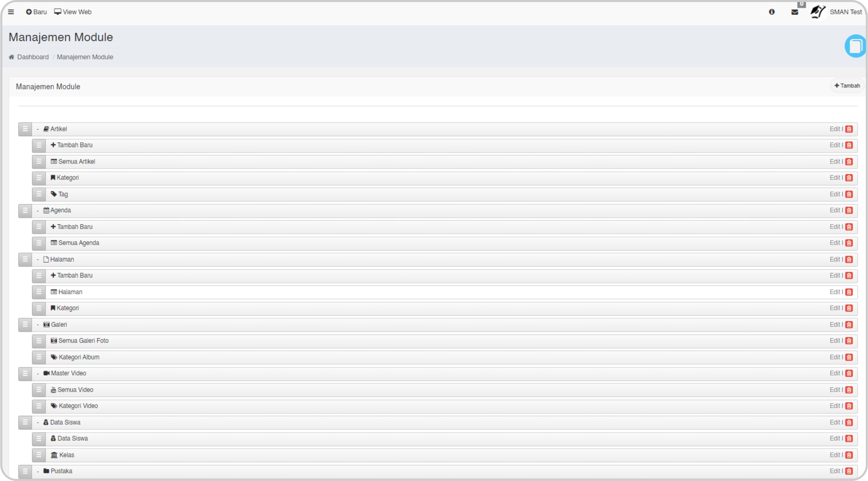Delete the Artikel module via trash icon
The image size is (868, 481).
pyautogui.click(x=849, y=129)
